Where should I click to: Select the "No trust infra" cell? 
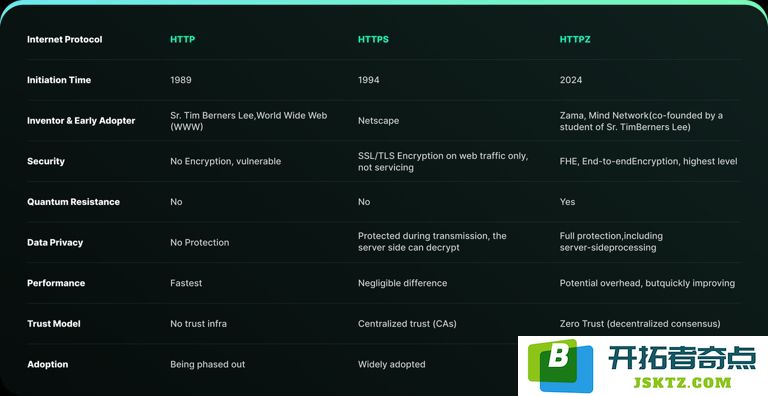[198, 323]
